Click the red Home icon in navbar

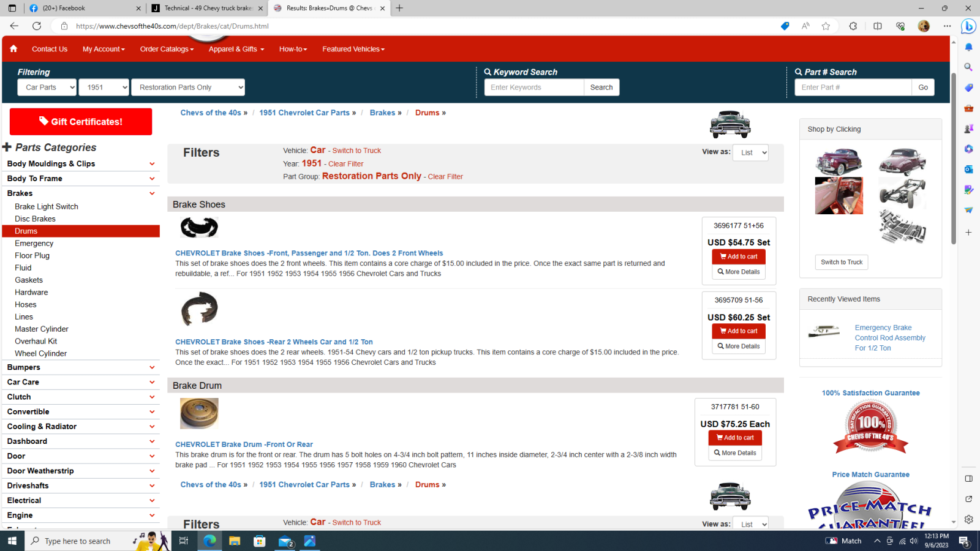coord(13,49)
